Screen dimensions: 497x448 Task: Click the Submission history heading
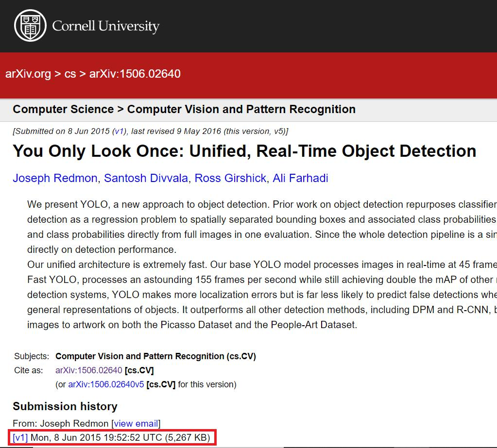(x=65, y=406)
